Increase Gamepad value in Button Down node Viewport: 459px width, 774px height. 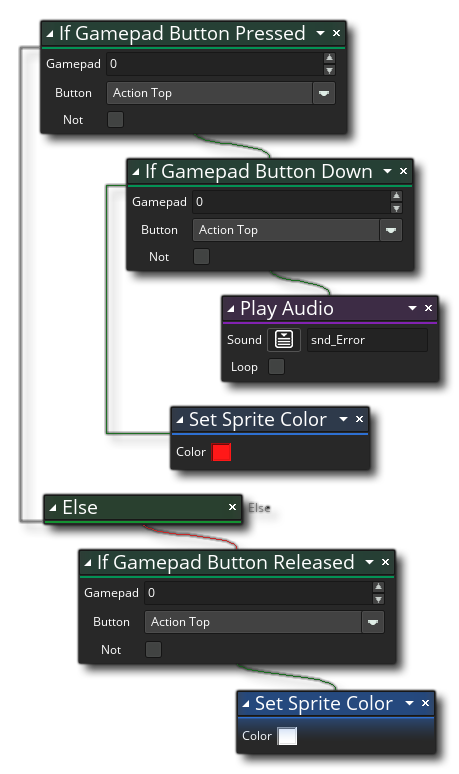pyautogui.click(x=396, y=196)
